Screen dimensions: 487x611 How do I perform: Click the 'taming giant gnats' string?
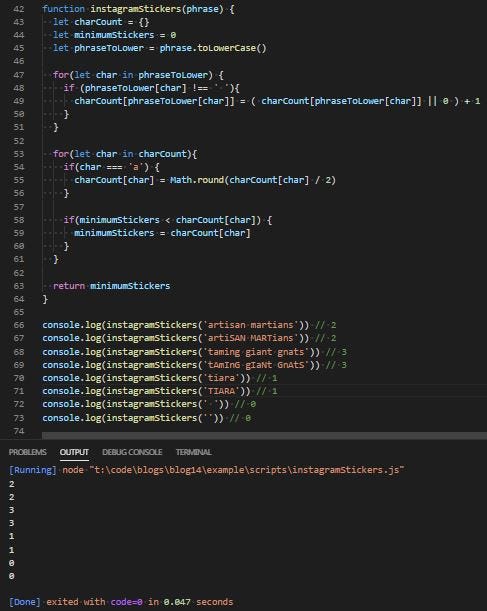coord(256,352)
